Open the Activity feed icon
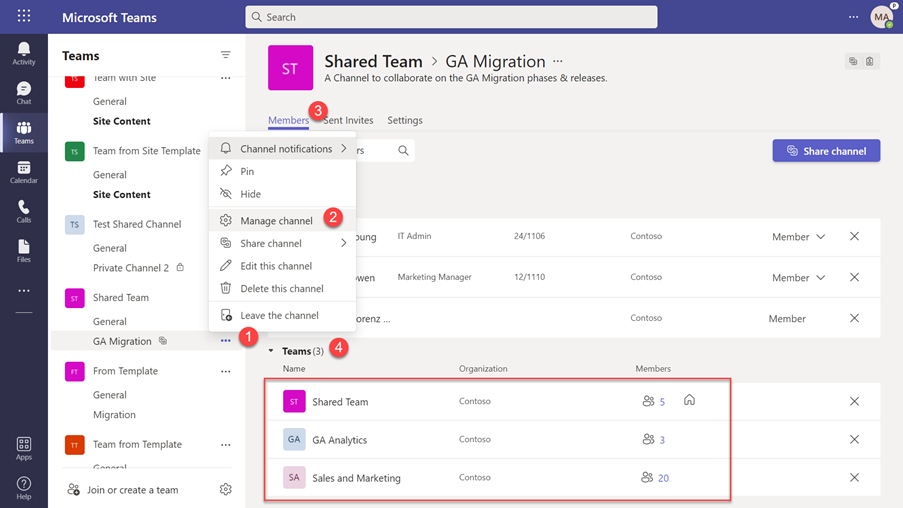The height and width of the screenshot is (508, 903). pos(24,53)
